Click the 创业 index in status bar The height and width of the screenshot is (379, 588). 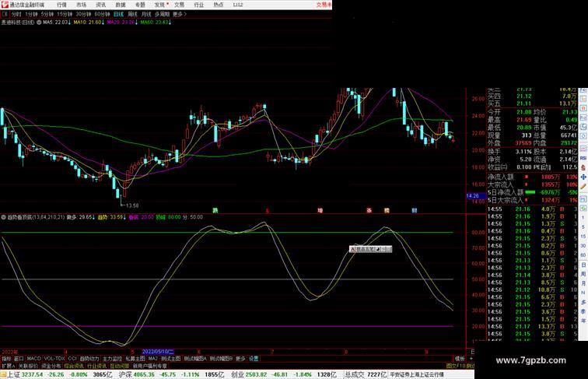(238, 374)
